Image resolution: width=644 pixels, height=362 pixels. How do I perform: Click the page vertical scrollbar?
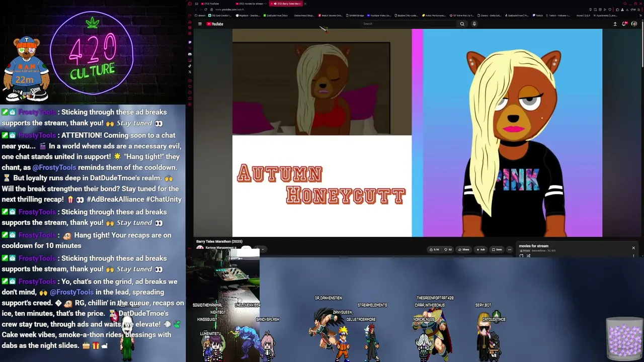tap(642, 45)
